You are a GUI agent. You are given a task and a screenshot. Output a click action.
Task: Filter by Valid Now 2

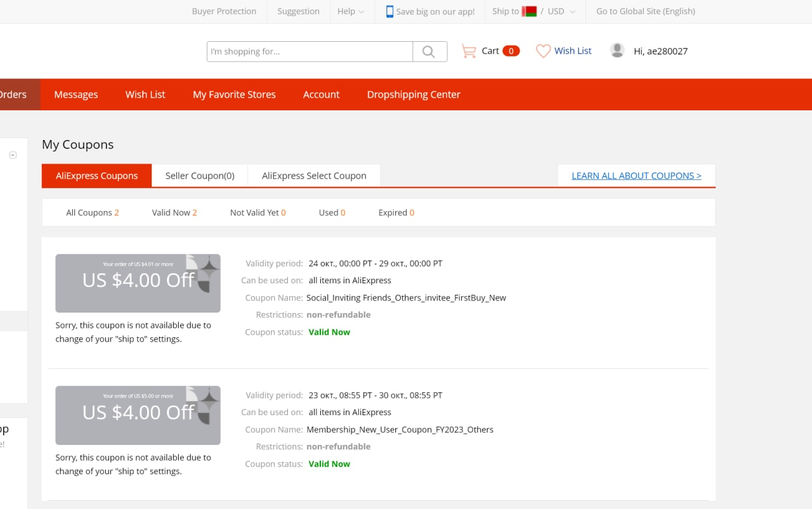point(174,212)
